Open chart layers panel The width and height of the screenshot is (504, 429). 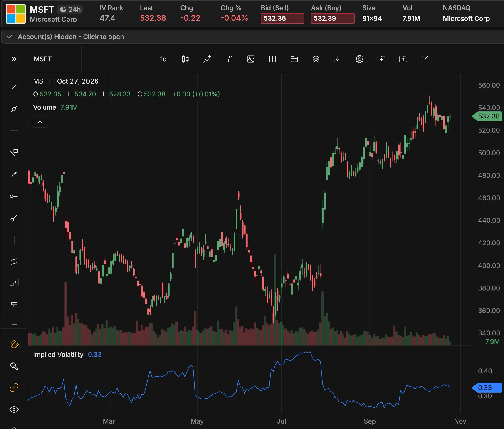[x=316, y=59]
